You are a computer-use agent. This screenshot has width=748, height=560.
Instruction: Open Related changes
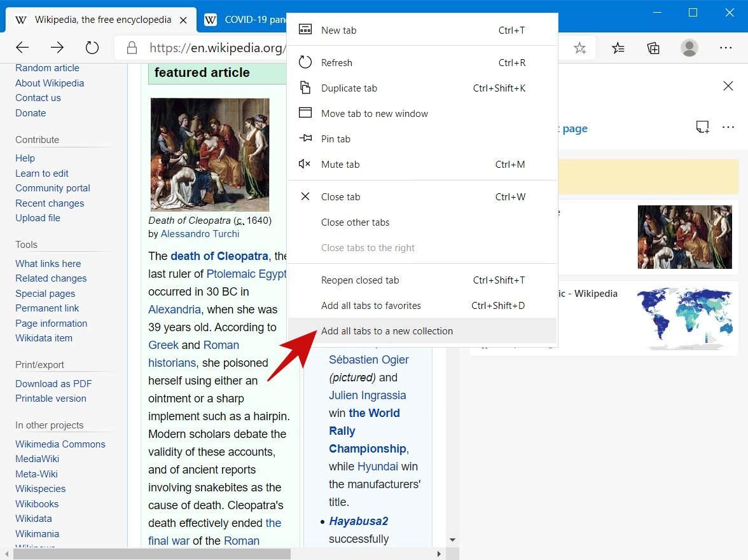click(51, 278)
